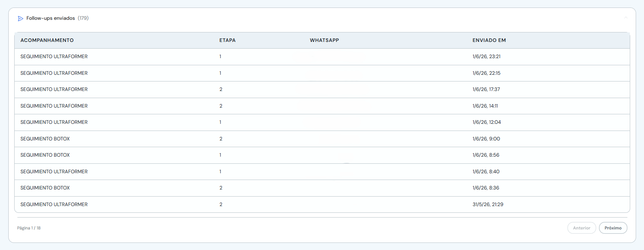
Task: Open SEGUIMIENTO ULTRAFORMER sent at 14:11
Action: (54, 106)
